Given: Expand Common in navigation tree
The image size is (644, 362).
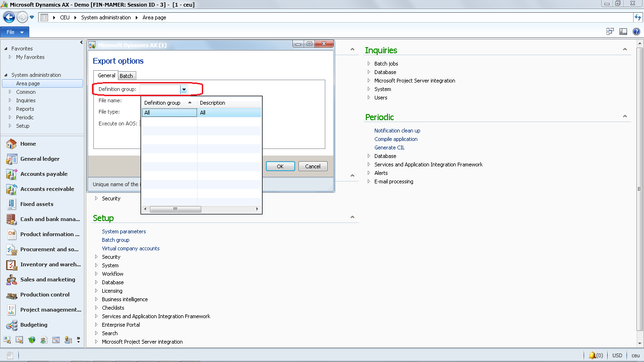Looking at the screenshot, I should (x=10, y=92).
